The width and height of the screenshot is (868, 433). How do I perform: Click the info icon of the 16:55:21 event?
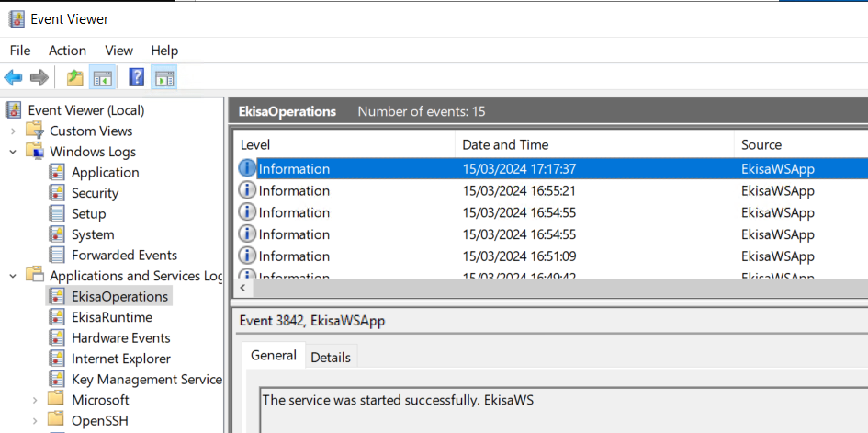[247, 190]
